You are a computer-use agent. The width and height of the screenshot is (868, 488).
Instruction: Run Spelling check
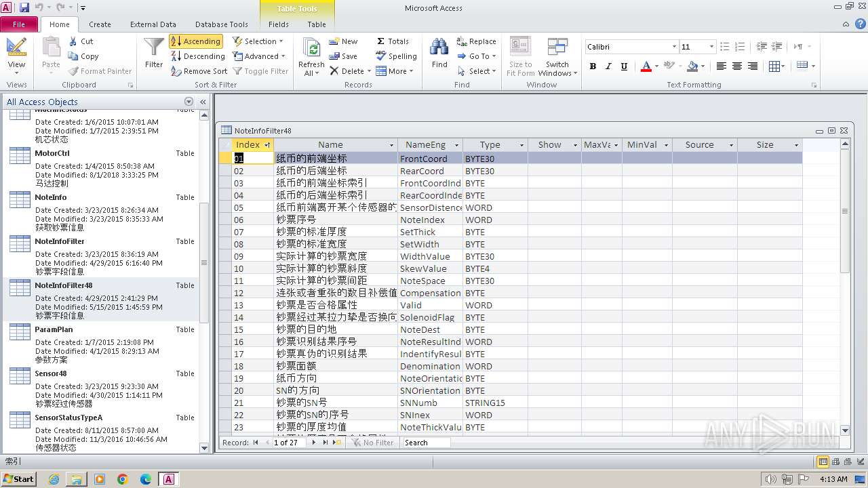click(396, 56)
